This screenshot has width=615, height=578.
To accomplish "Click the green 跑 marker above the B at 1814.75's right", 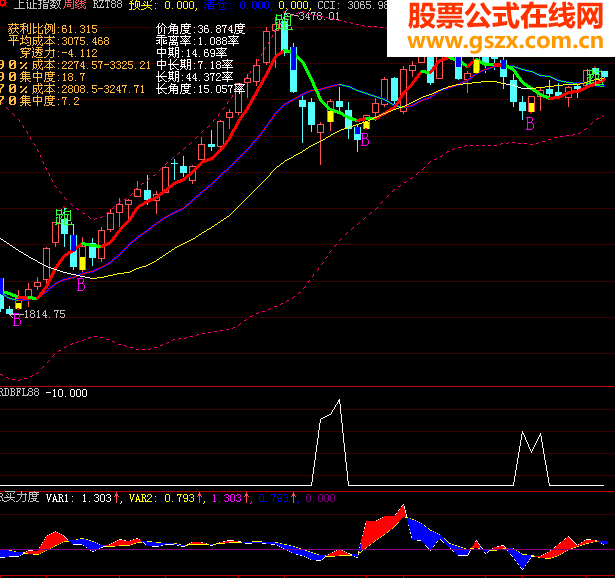I will tap(64, 216).
